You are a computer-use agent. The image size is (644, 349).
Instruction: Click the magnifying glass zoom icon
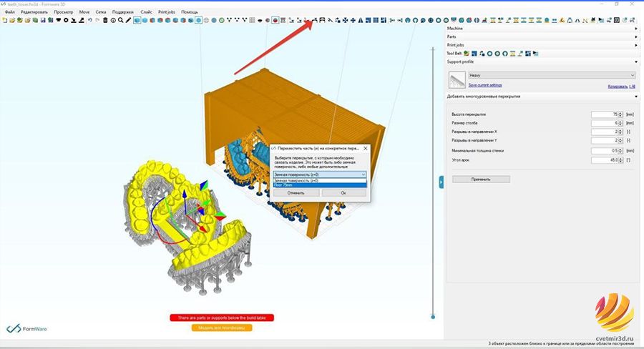tap(120, 20)
